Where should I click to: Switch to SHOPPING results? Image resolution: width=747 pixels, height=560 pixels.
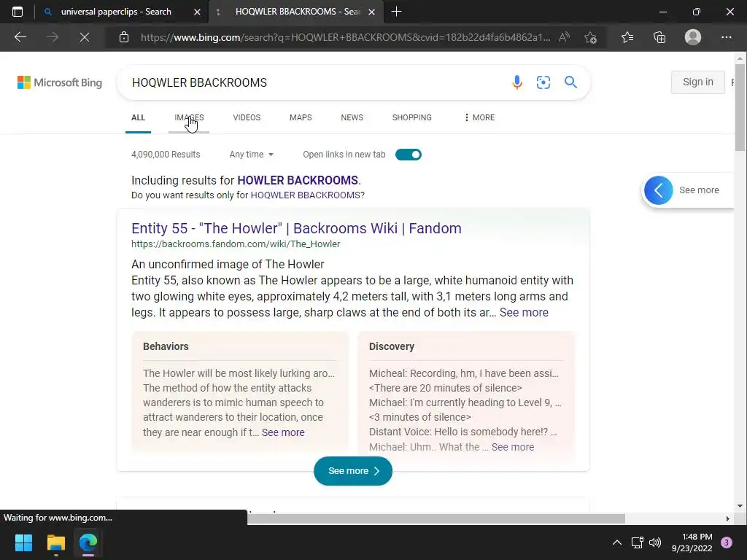(411, 117)
